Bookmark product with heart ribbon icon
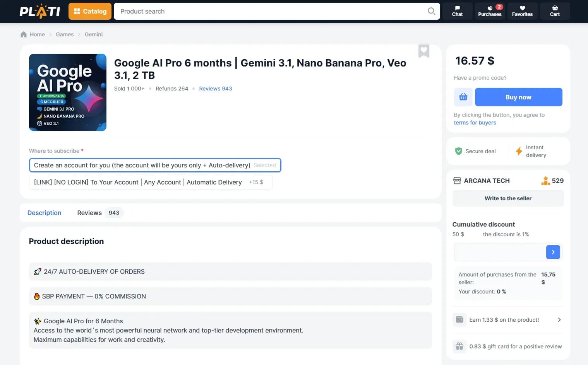The height and width of the screenshot is (365, 588). tap(424, 51)
